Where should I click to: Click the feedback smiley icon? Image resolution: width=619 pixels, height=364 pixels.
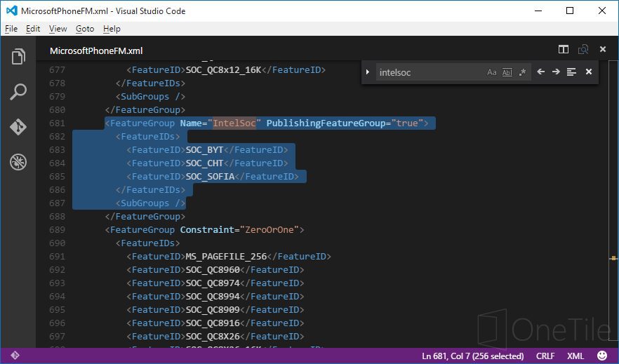pyautogui.click(x=602, y=356)
